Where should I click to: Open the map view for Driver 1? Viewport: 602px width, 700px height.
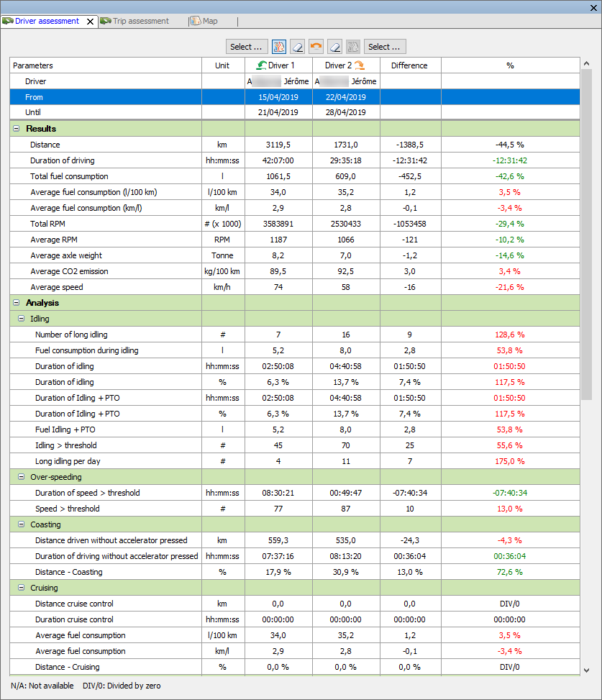tap(280, 47)
